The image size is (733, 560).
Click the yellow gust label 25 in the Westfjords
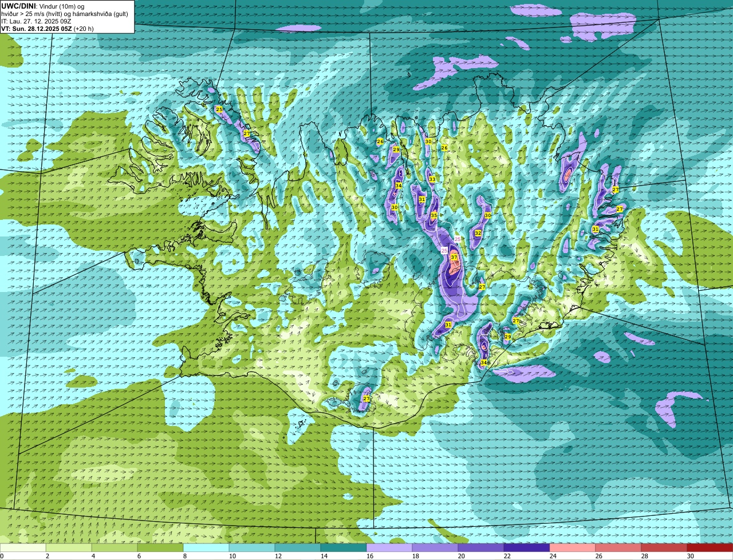(x=219, y=109)
